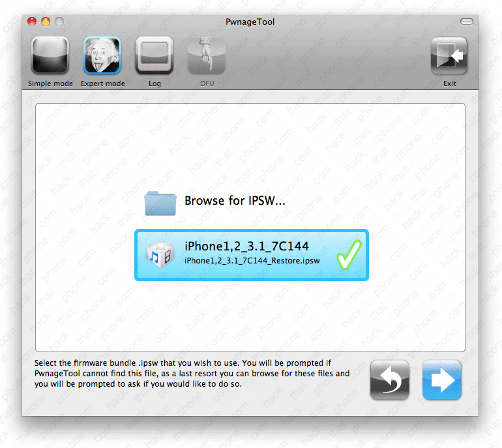This screenshot has height=448, width=502.
Task: Click the Exit door icon
Action: point(449,56)
